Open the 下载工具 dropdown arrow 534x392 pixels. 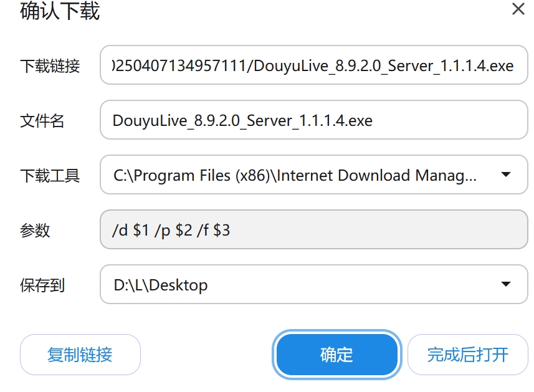point(506,174)
